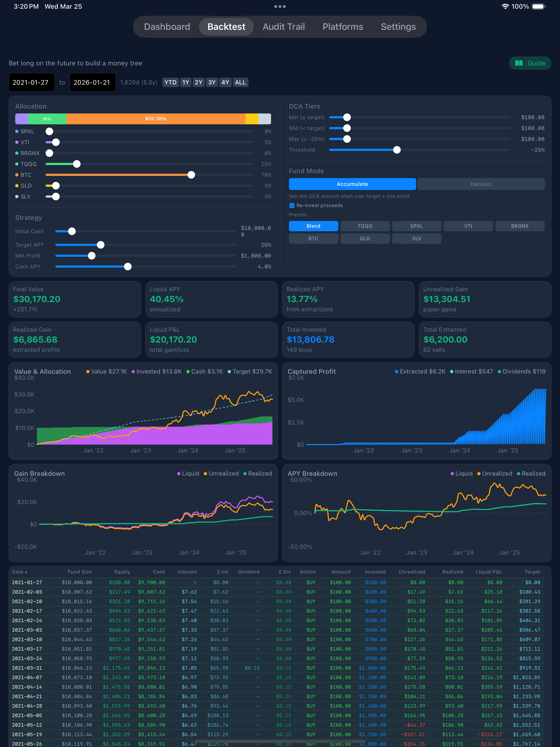560x747 pixels.
Task: Click the battery indicator
Action: tap(538, 6)
